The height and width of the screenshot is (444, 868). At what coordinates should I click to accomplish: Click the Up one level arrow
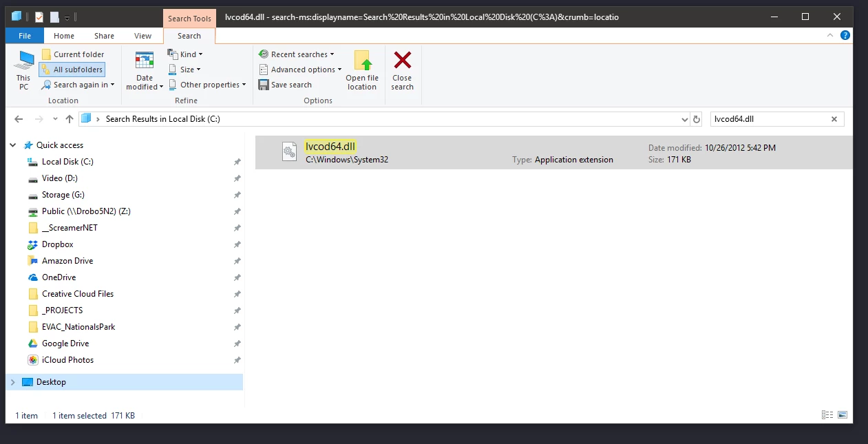(70, 119)
